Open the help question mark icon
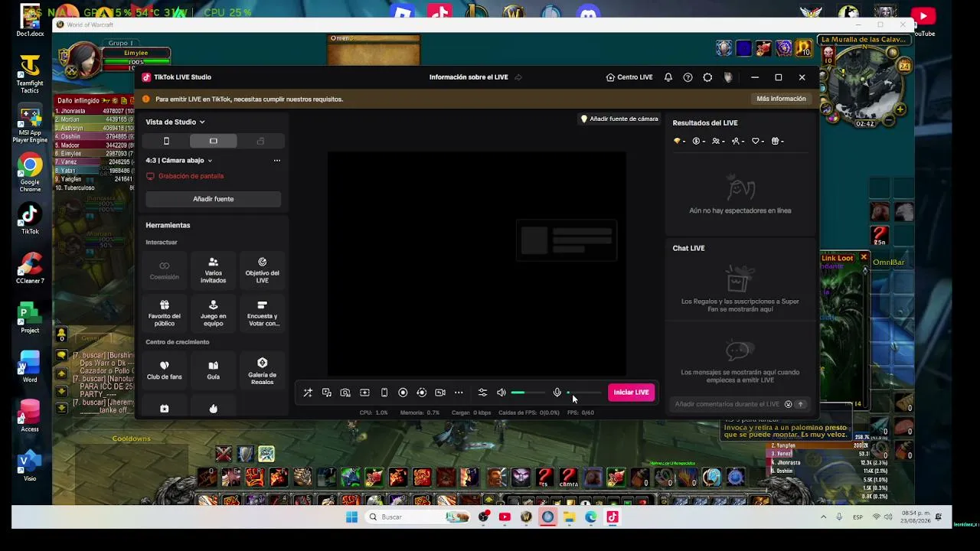Viewport: 980px width, 551px height. click(x=688, y=77)
